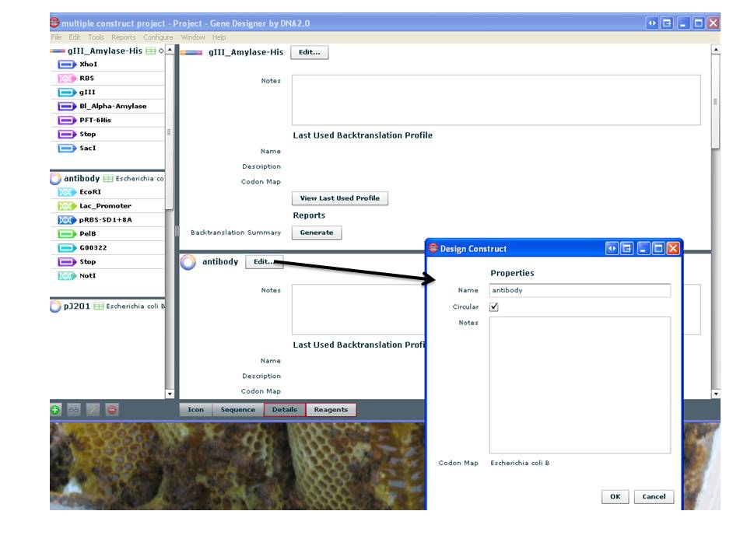The image size is (747, 560).
Task: Select the pink RBS element icon
Action: (x=67, y=78)
